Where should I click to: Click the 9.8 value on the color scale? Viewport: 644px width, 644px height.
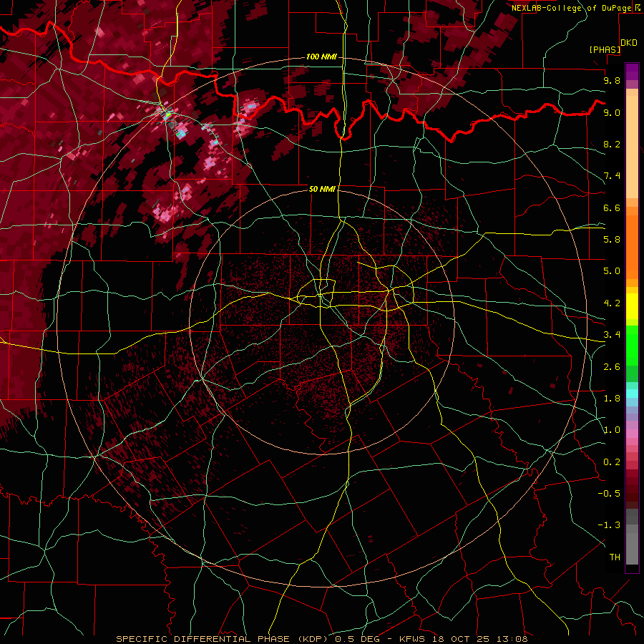pyautogui.click(x=612, y=80)
